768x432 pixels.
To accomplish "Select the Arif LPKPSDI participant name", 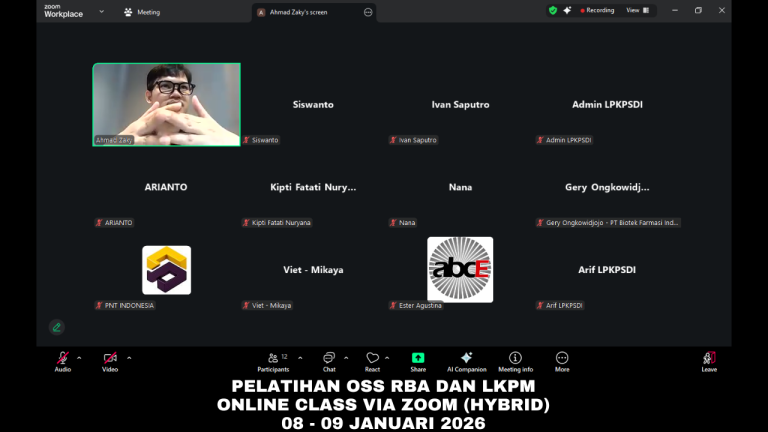I will pos(607,270).
